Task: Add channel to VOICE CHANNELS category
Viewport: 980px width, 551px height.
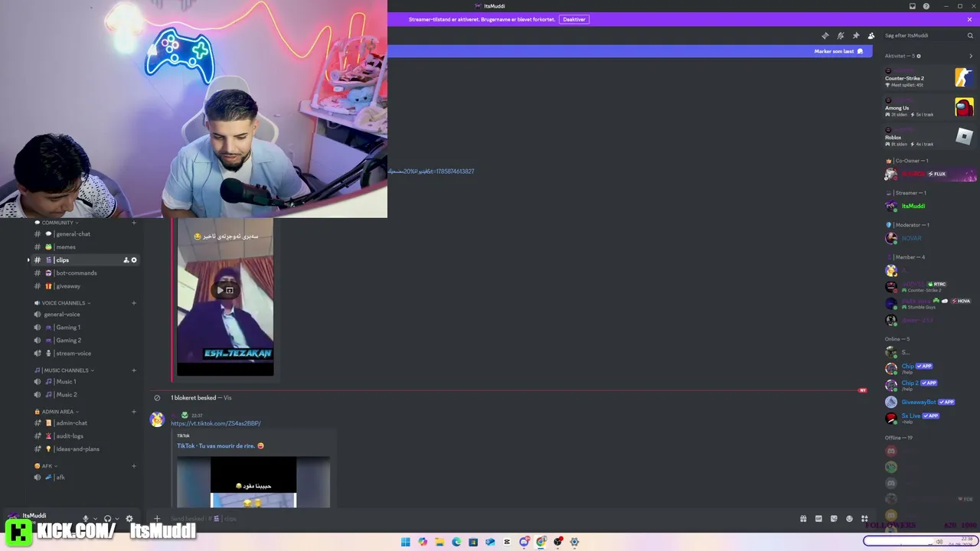Action: [134, 303]
